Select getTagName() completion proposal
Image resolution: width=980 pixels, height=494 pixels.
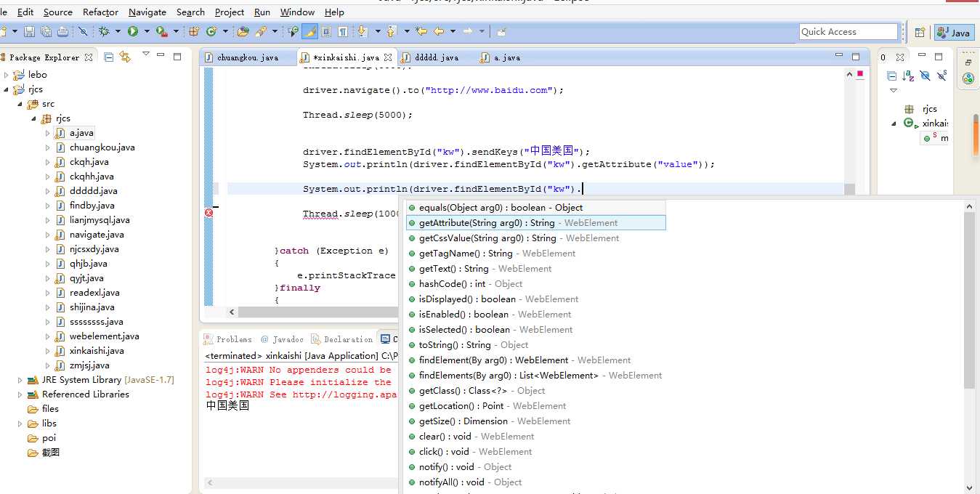535,254
